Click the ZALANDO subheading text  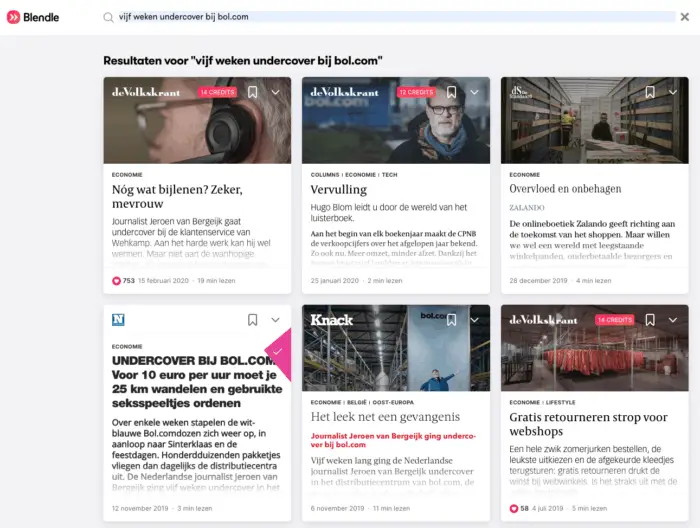[x=527, y=208]
